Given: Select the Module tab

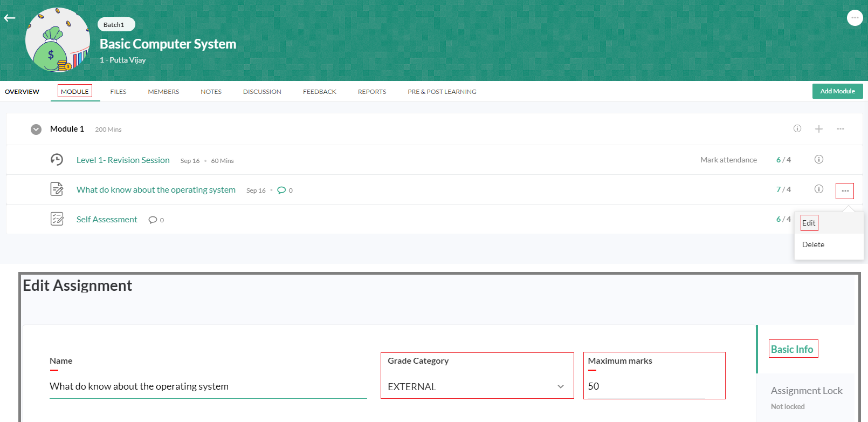Looking at the screenshot, I should [75, 91].
